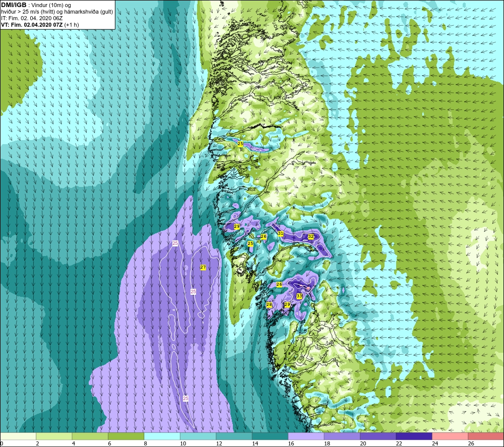Image resolution: width=504 pixels, height=447 pixels.
Task: Pick the medium purple 18–20 legend swatch
Action: coord(342,436)
